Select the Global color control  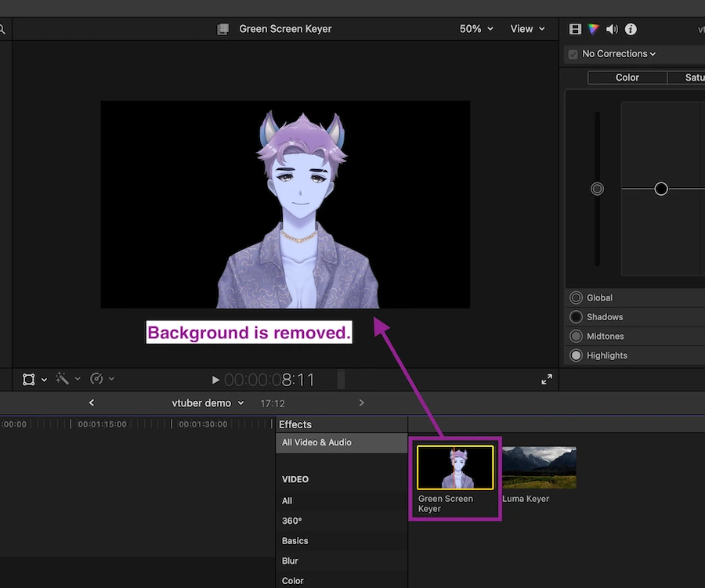coord(576,298)
